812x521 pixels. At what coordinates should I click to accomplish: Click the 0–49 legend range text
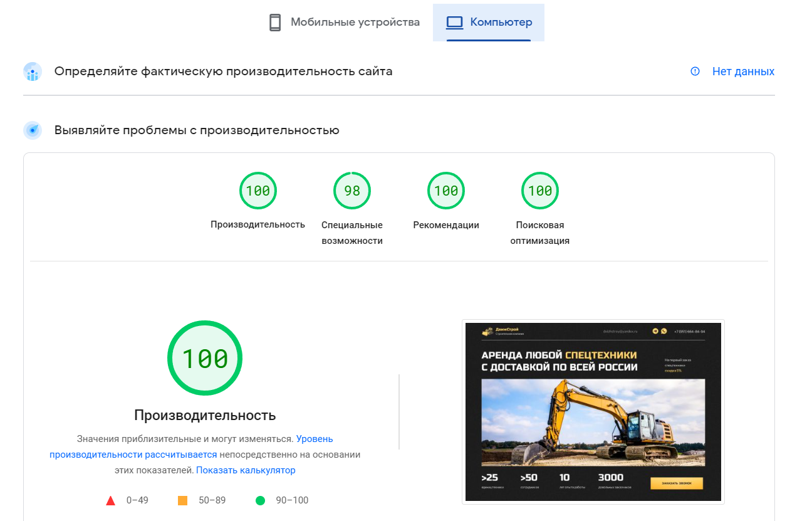click(x=137, y=500)
